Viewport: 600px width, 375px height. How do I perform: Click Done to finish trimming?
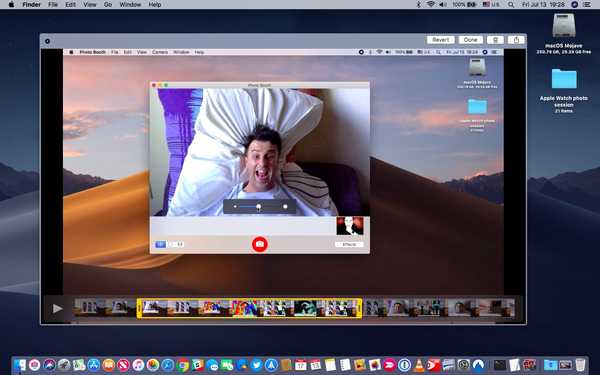click(x=470, y=40)
